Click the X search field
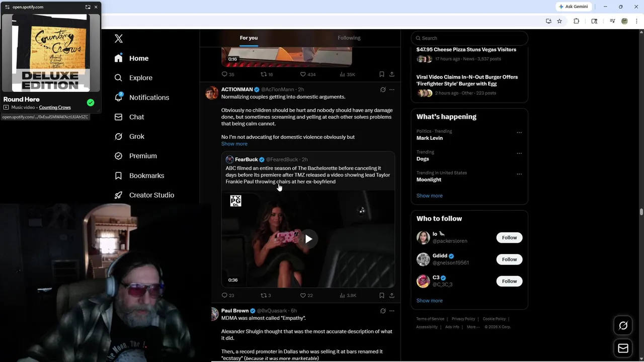This screenshot has width=644, height=362. point(469,38)
